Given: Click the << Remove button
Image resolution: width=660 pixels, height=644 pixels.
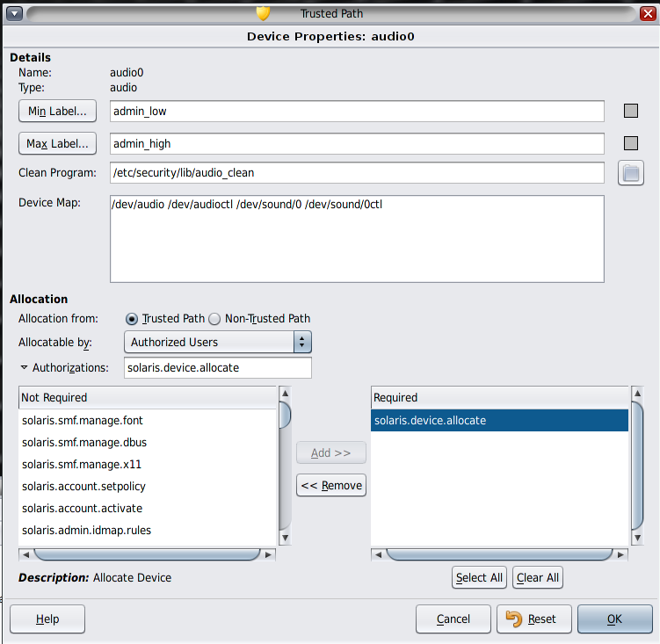Looking at the screenshot, I should pyautogui.click(x=330, y=485).
